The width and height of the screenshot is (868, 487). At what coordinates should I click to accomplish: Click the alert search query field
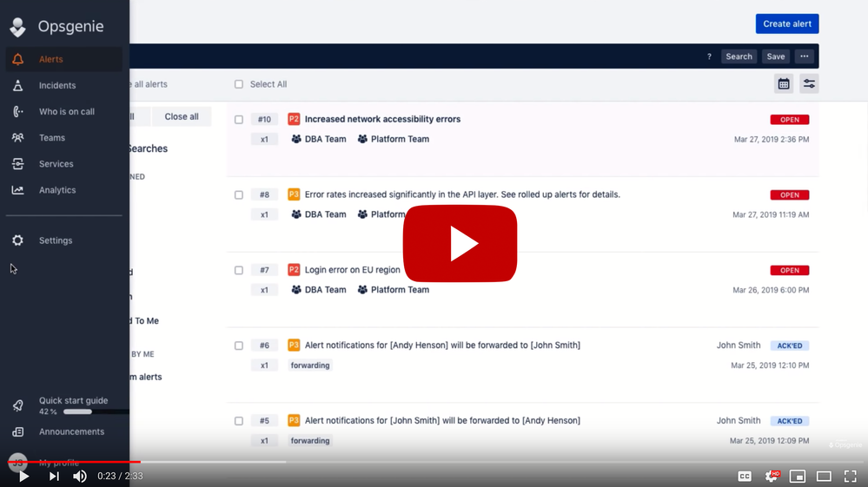(415, 56)
